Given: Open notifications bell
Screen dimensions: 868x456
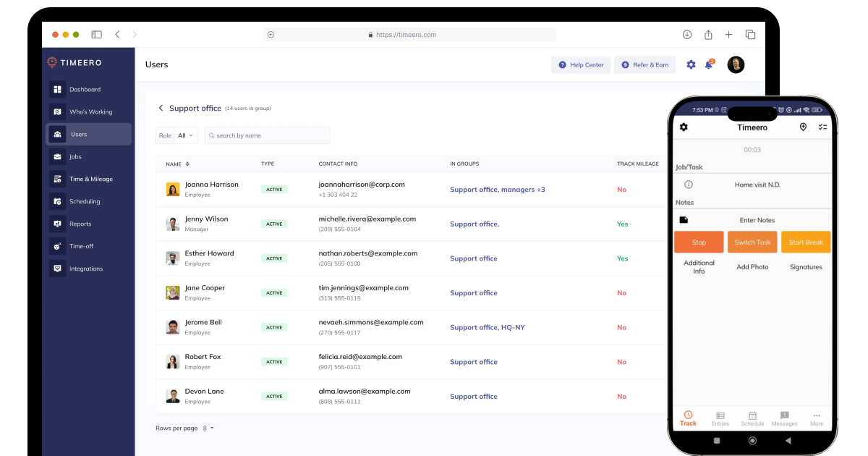Looking at the screenshot, I should 709,64.
